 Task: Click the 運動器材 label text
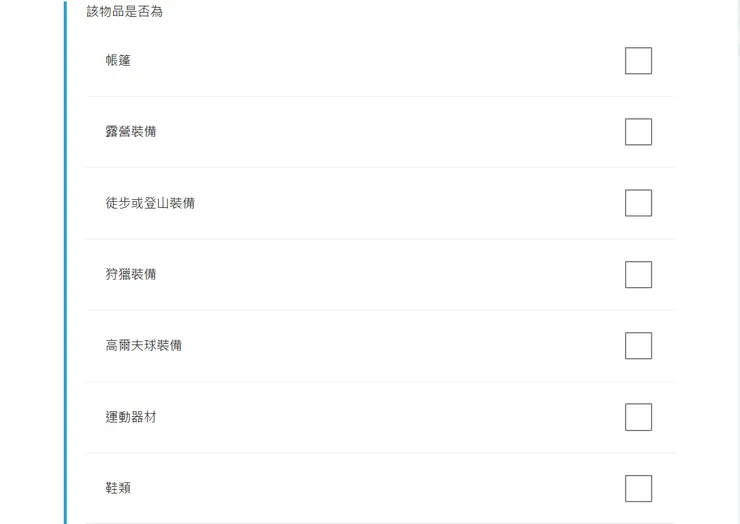131,417
